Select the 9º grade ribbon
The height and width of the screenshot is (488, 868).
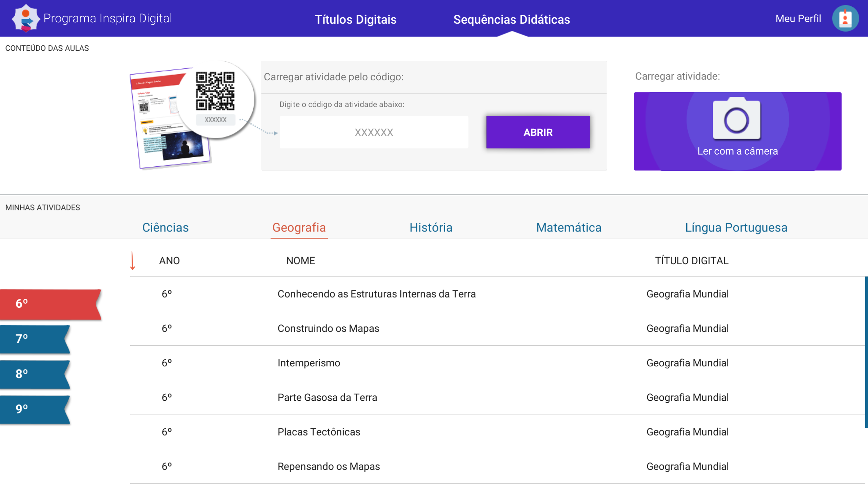[x=35, y=409]
